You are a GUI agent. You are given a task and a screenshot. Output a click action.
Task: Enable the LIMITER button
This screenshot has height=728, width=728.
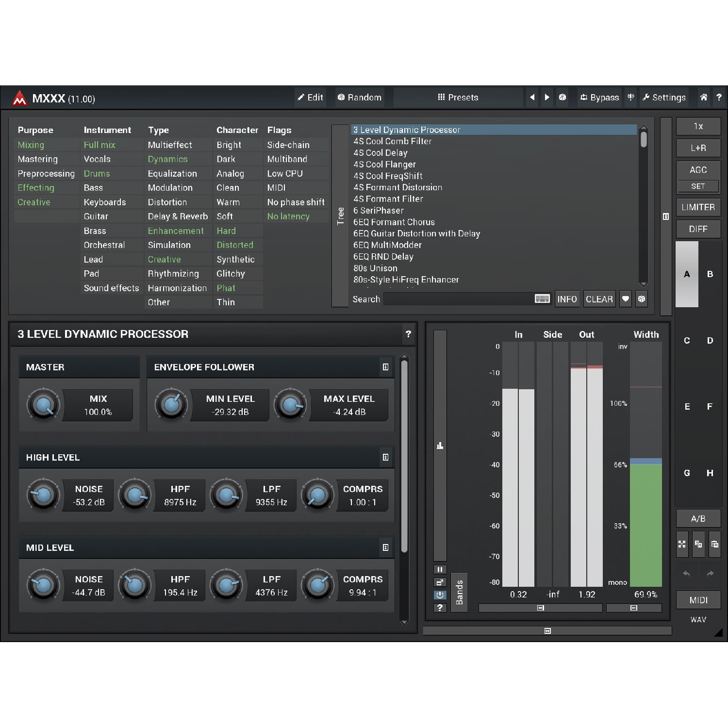[x=698, y=207]
